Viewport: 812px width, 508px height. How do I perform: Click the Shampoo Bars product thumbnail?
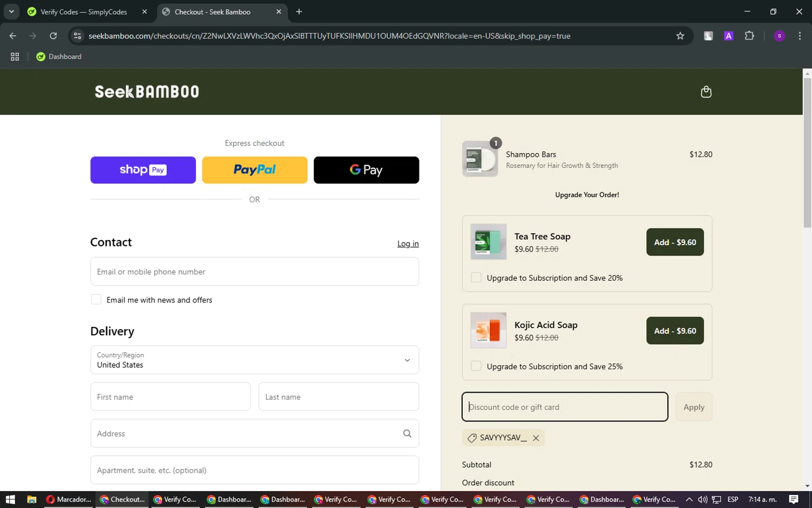[480, 159]
